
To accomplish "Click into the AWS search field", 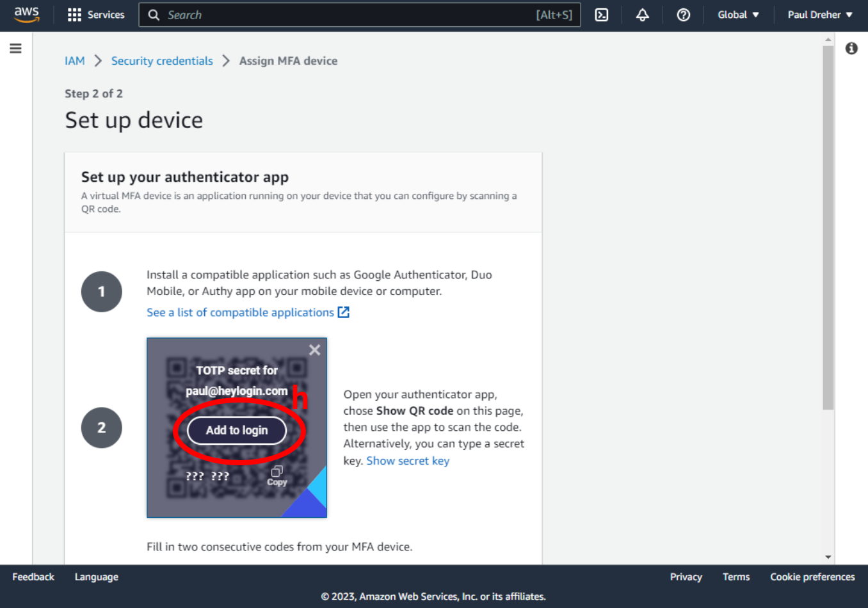I will [360, 15].
